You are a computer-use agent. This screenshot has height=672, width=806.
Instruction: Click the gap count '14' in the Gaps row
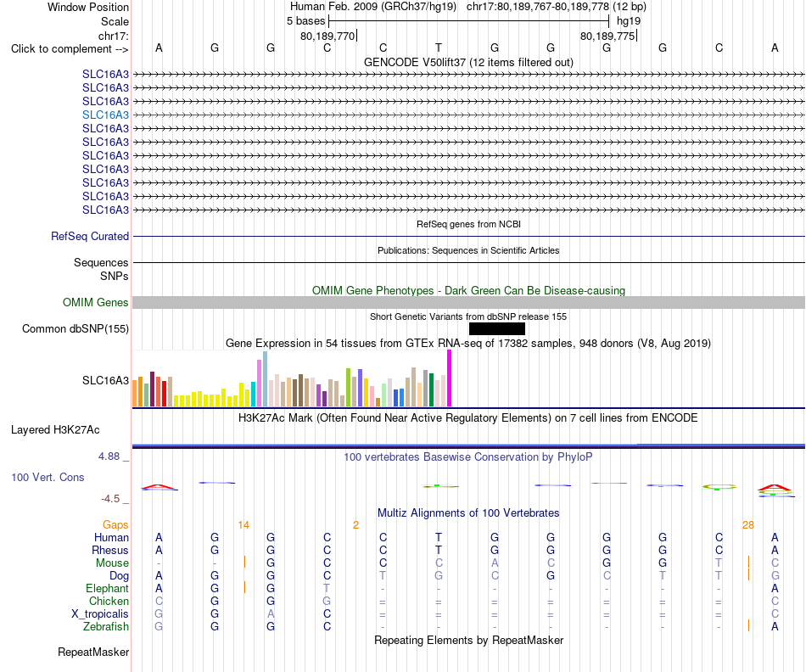point(243,525)
